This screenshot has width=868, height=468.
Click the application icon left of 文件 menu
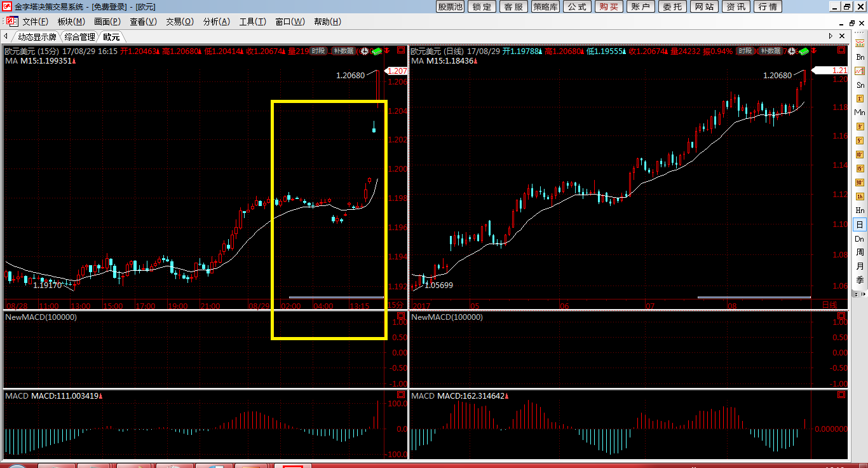coord(11,21)
